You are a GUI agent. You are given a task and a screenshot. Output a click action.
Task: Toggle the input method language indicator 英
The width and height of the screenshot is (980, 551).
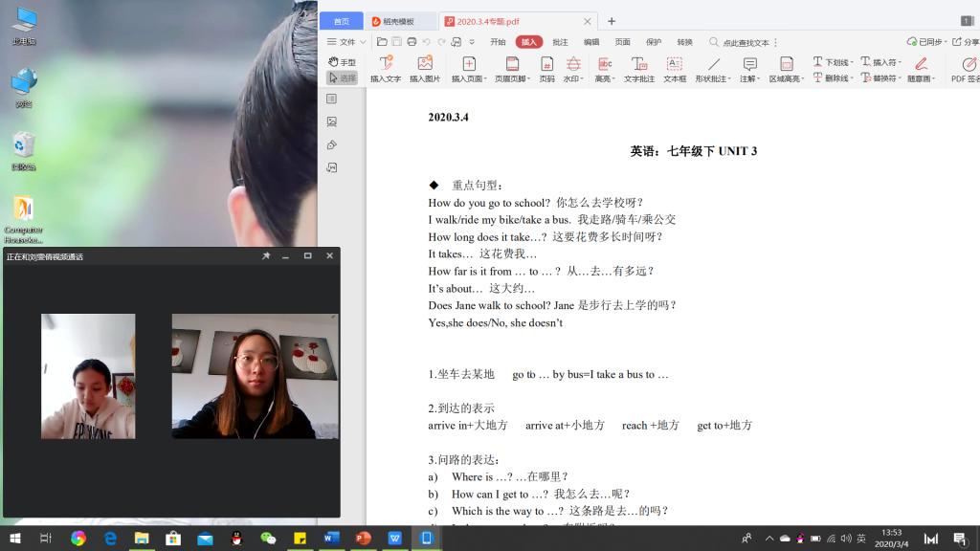point(861,539)
